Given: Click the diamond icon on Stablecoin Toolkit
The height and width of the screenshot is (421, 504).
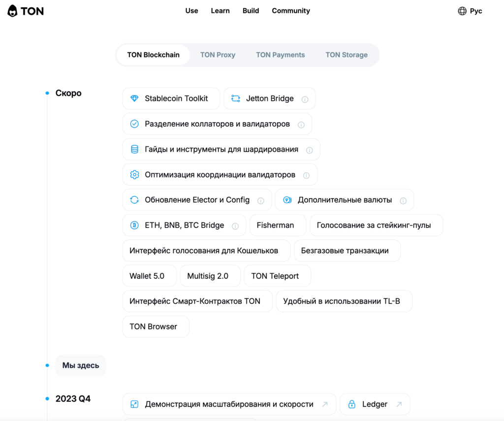Looking at the screenshot, I should pos(134,98).
